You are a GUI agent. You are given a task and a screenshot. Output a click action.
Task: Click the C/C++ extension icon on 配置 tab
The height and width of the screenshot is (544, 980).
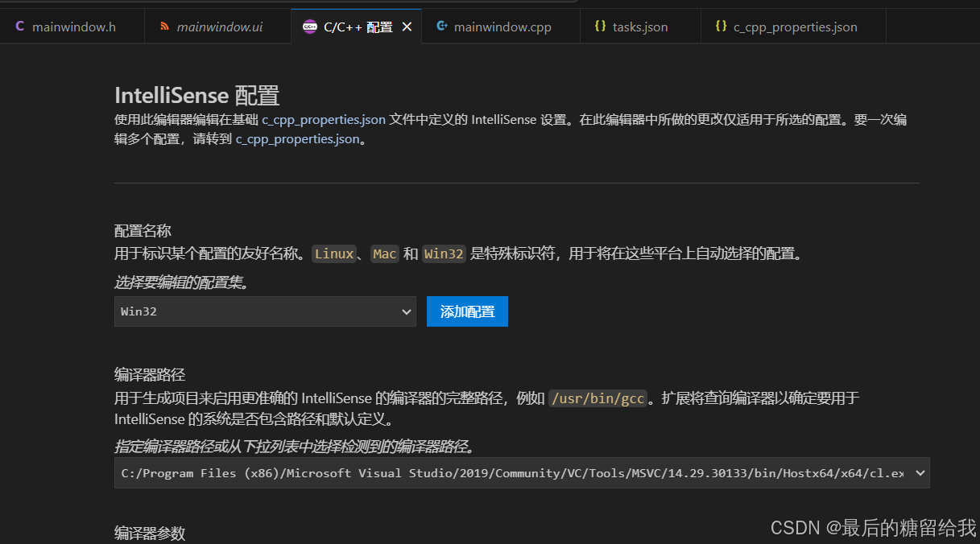(310, 27)
